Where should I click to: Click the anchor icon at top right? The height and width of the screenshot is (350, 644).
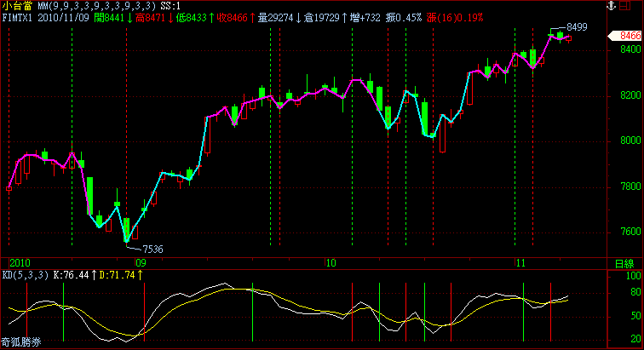[x=610, y=5]
